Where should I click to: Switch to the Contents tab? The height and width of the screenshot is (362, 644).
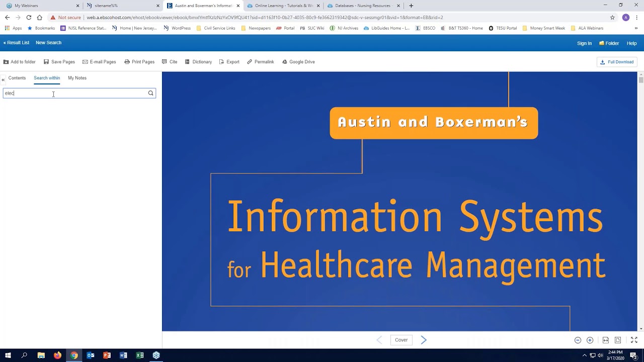tap(17, 78)
